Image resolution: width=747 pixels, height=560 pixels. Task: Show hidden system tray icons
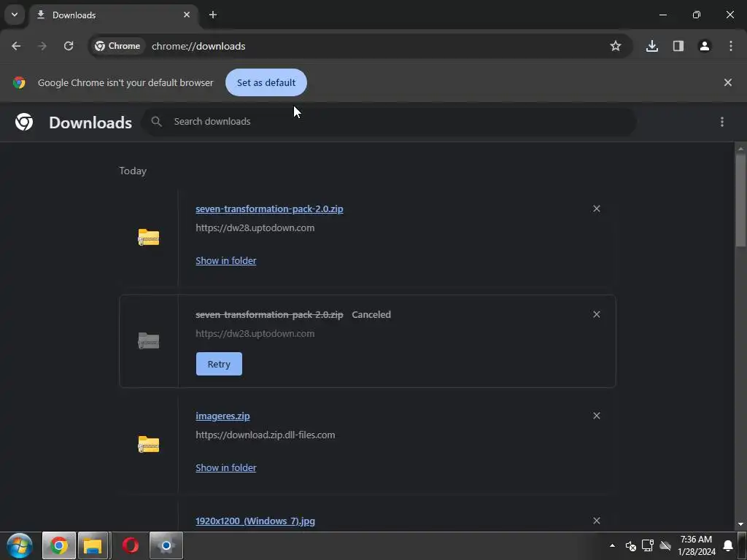[x=612, y=545]
